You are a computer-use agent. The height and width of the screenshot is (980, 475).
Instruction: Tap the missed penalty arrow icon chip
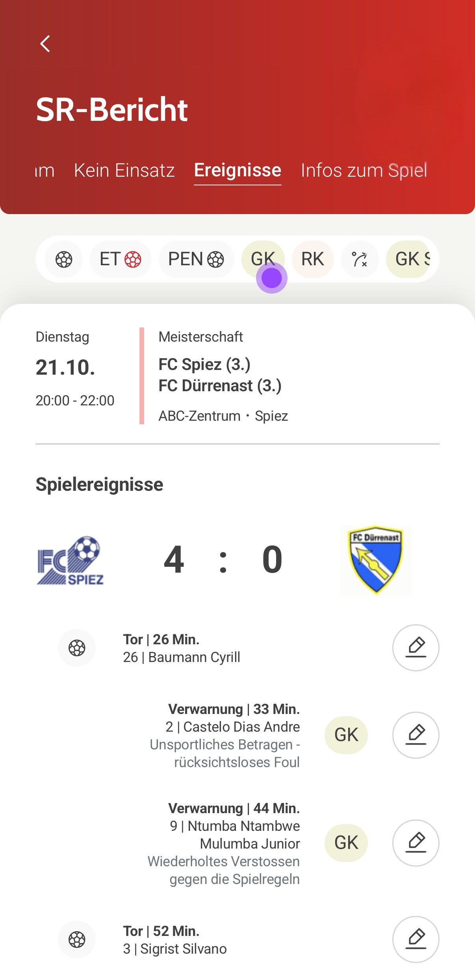[x=360, y=259]
